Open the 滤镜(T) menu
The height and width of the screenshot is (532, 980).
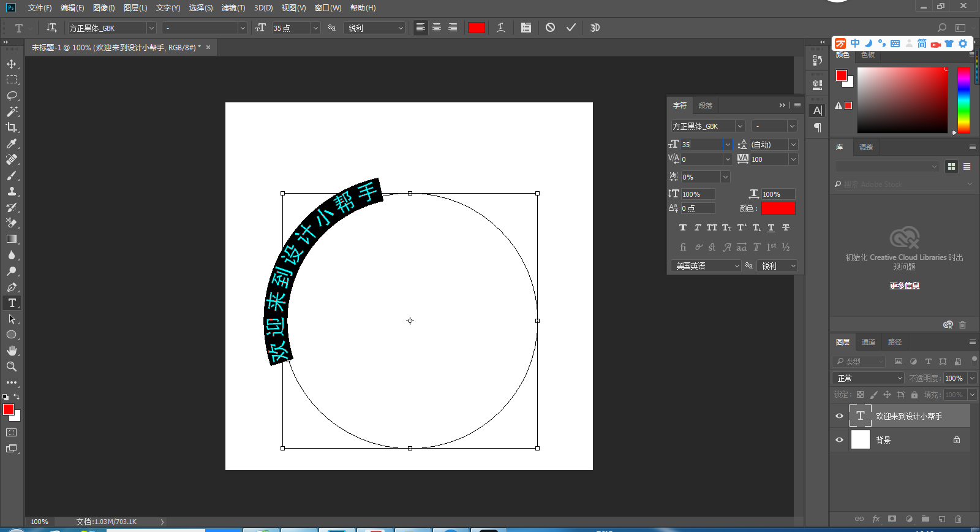(x=233, y=8)
